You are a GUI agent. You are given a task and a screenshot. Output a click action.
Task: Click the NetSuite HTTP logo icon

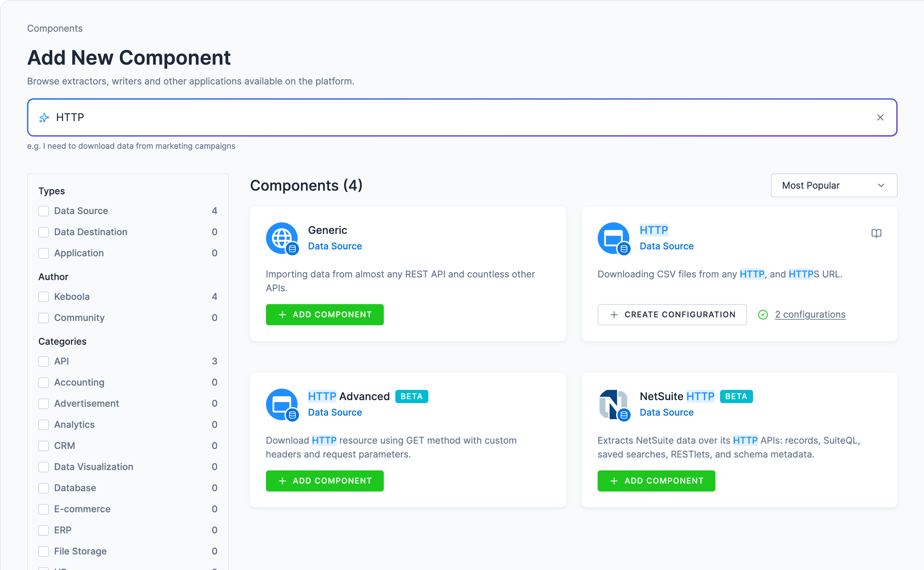tap(613, 404)
